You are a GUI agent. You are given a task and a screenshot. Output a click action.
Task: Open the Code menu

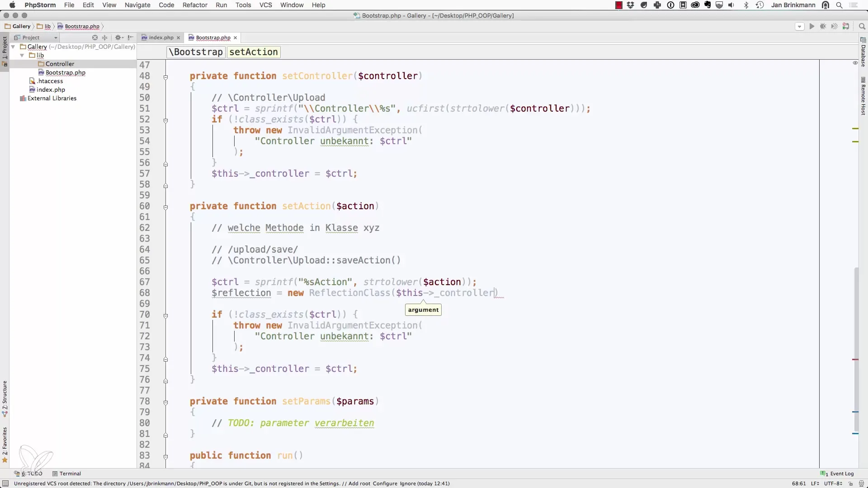(x=166, y=5)
